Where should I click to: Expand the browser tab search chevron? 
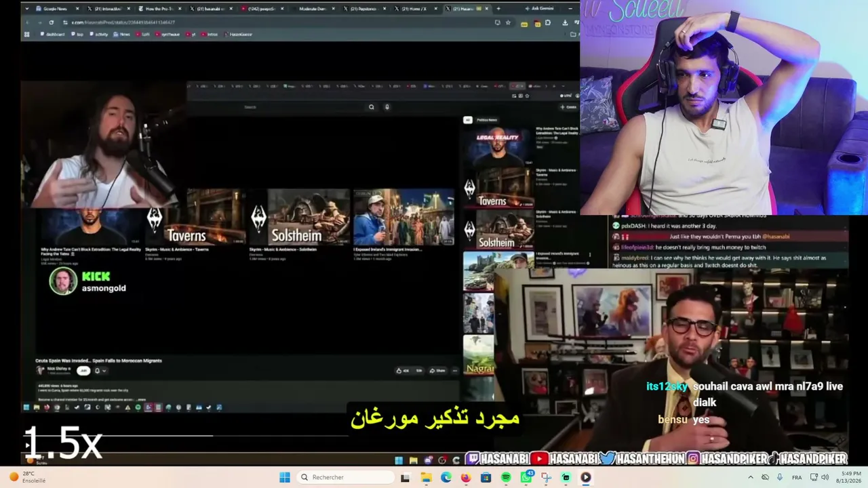pos(27,9)
